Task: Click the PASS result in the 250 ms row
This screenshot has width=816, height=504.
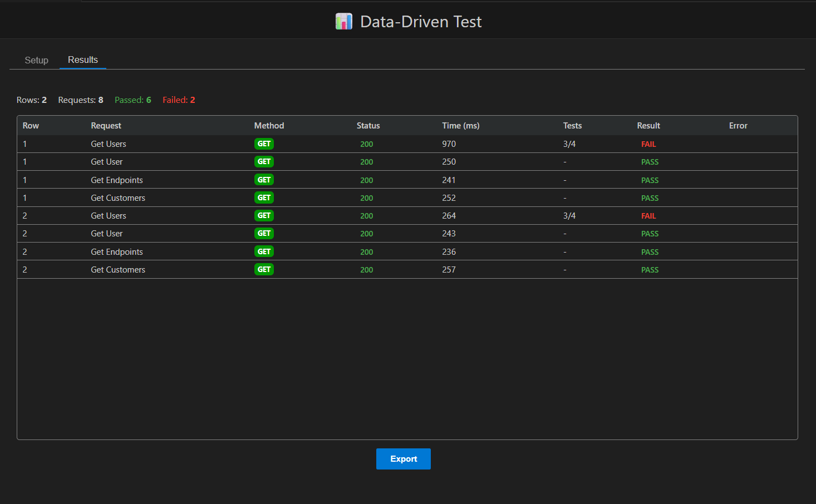Action: coord(650,162)
